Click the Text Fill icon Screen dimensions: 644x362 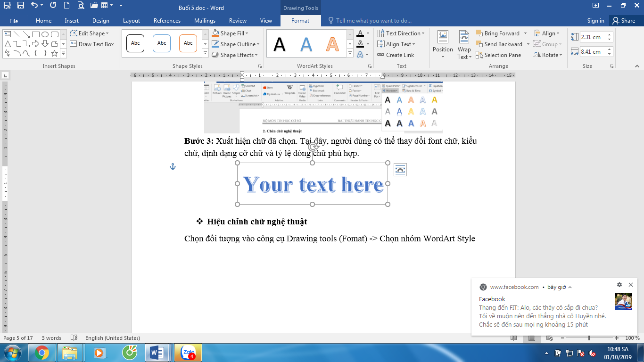(361, 33)
